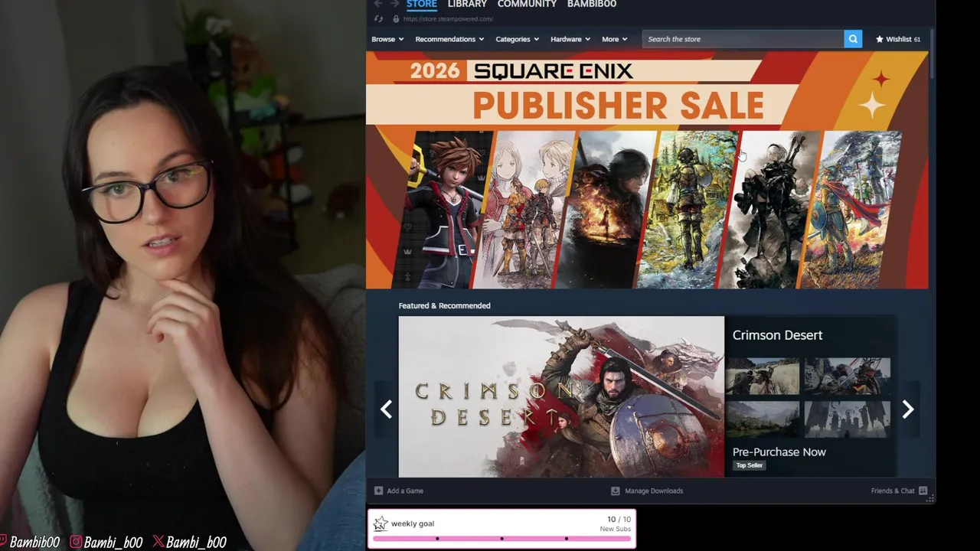Screen dimensions: 980x551
Task: Open the Crimson Desert main capsule image
Action: (561, 396)
